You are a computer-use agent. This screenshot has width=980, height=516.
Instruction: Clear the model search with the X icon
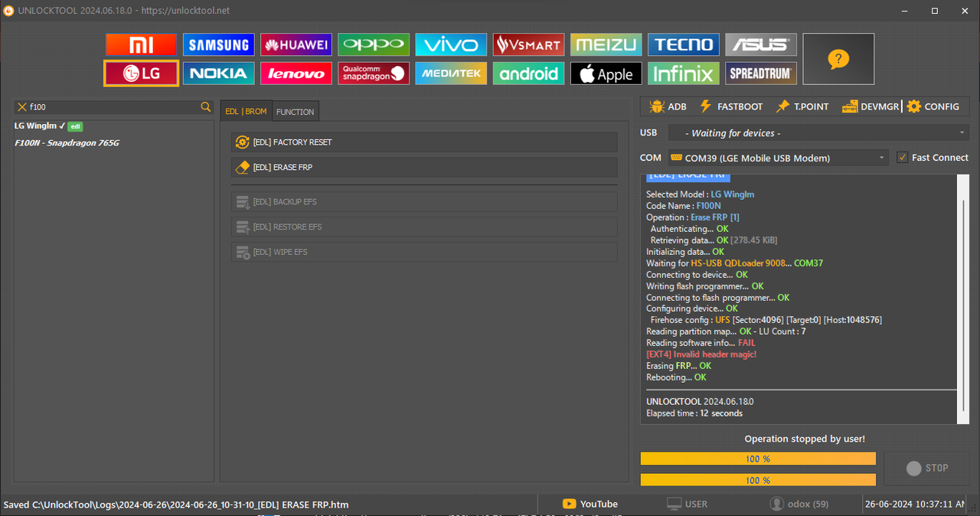click(22, 107)
